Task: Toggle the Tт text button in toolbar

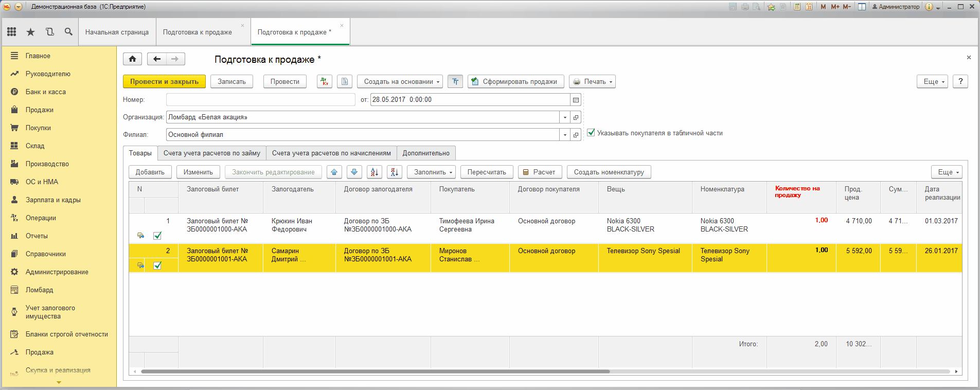Action: tap(455, 82)
